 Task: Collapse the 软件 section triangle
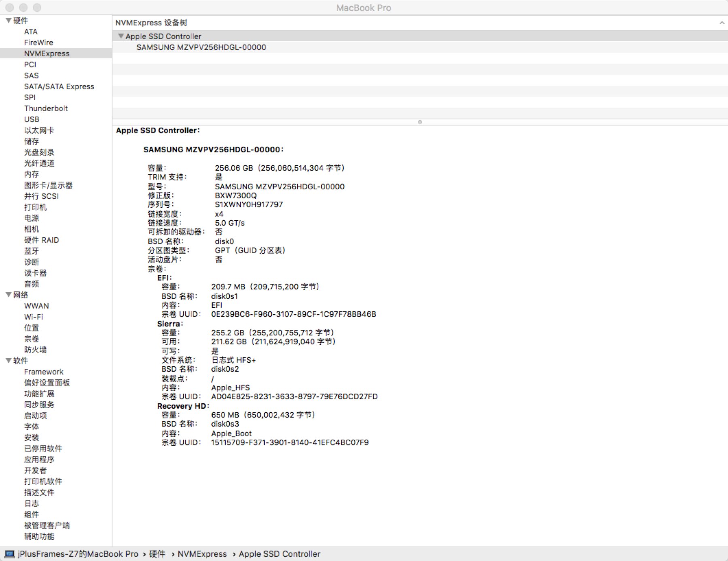pyautogui.click(x=8, y=361)
